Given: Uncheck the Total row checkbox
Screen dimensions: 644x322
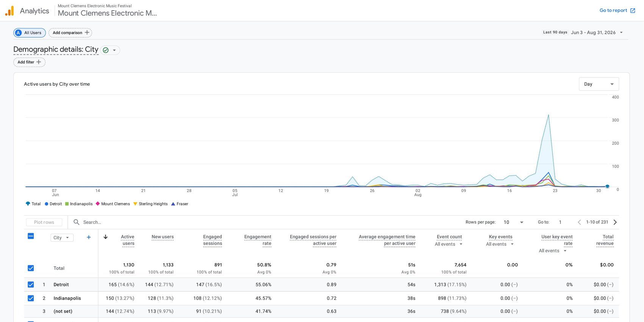Looking at the screenshot, I should pos(31,268).
